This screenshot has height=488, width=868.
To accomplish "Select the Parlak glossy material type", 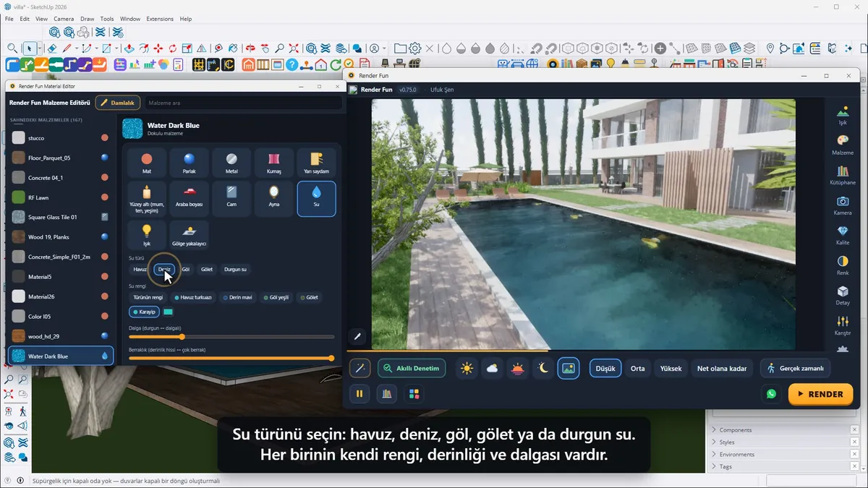I will [189, 163].
